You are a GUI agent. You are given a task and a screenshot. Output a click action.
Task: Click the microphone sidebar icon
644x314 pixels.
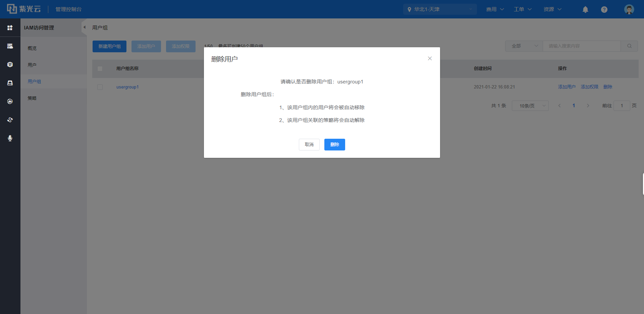pyautogui.click(x=10, y=138)
